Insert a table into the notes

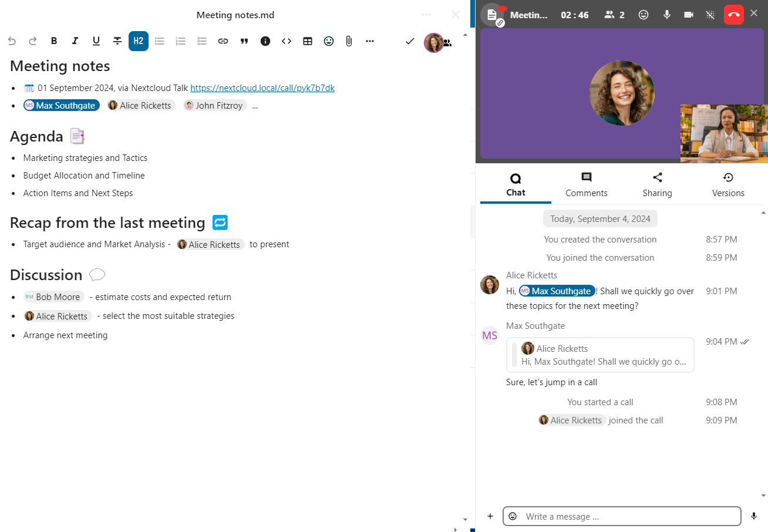[308, 41]
